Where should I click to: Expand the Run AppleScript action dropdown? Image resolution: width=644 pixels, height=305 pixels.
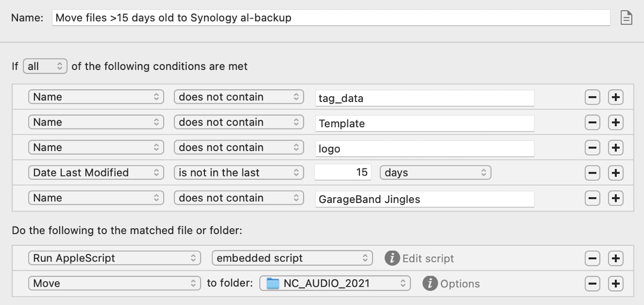114,258
